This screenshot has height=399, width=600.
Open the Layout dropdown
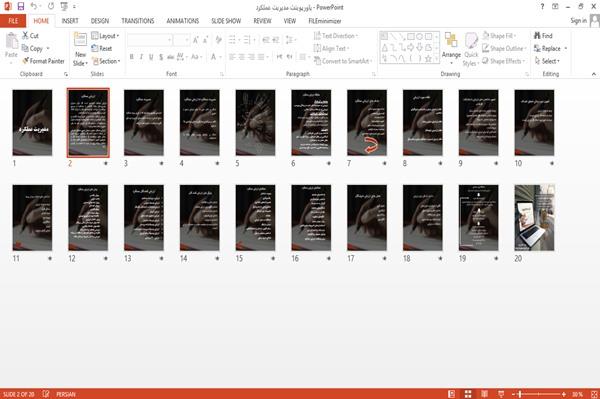(105, 36)
